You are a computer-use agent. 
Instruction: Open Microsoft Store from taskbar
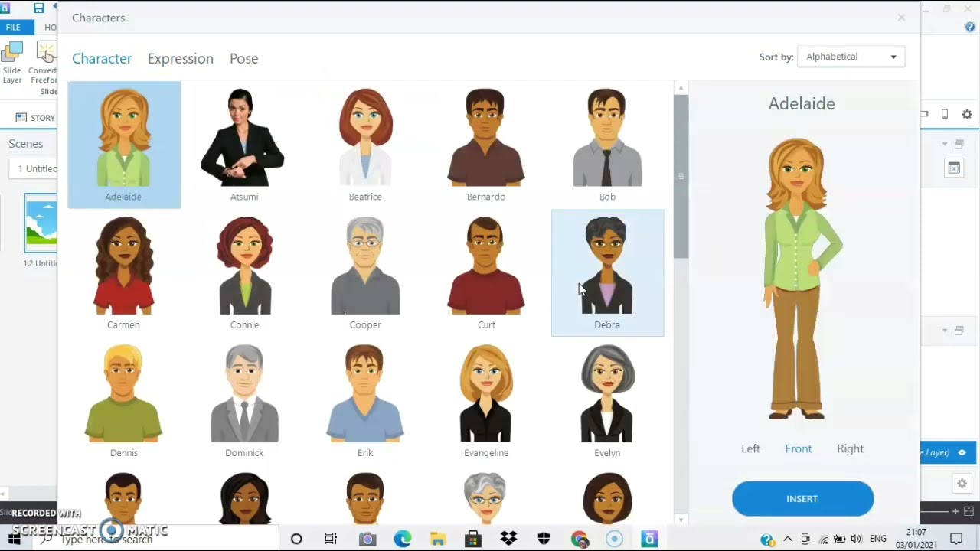pos(473,540)
